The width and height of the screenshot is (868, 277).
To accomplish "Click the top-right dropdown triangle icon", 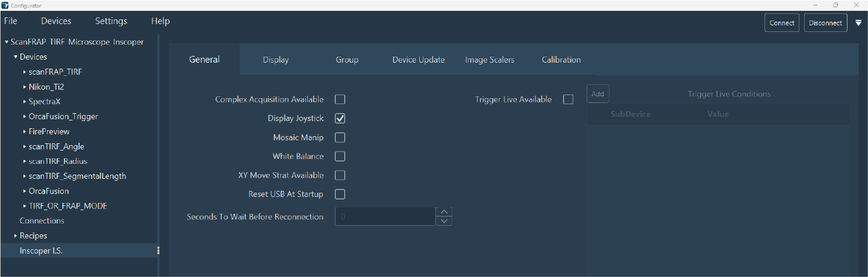I will [858, 23].
